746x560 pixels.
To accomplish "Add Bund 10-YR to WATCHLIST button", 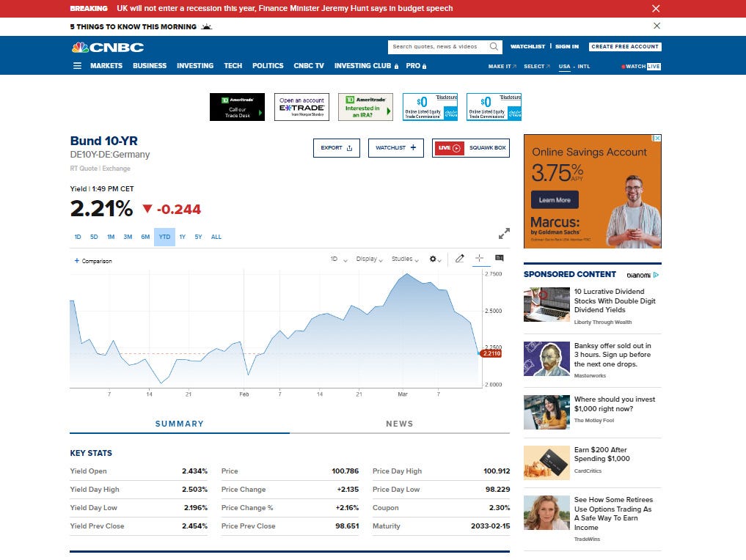I will pos(396,148).
